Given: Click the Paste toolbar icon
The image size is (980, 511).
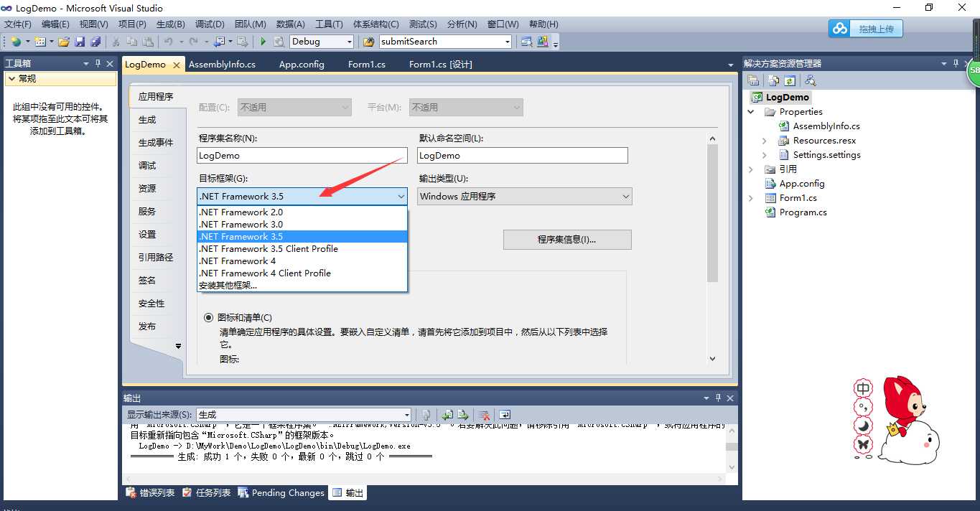Looking at the screenshot, I should (148, 42).
